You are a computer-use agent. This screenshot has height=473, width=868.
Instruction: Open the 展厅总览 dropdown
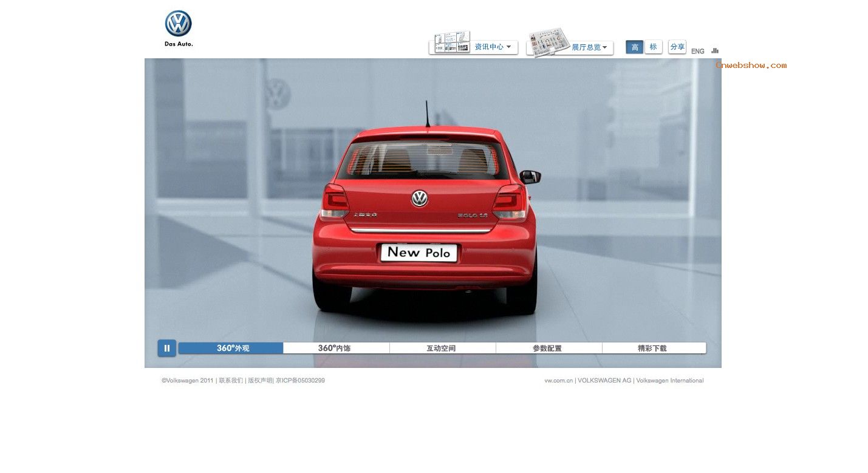point(589,47)
